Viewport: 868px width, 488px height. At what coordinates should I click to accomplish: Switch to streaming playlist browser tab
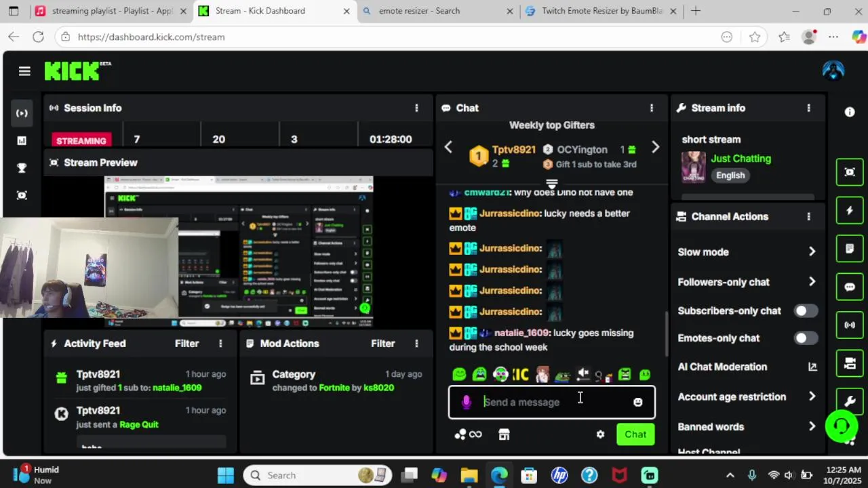(110, 11)
